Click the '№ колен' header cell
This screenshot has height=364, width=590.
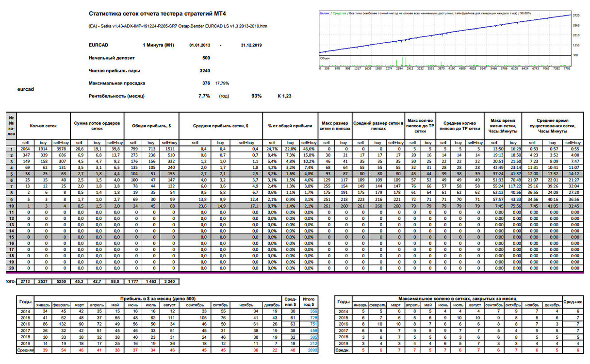pos(12,126)
